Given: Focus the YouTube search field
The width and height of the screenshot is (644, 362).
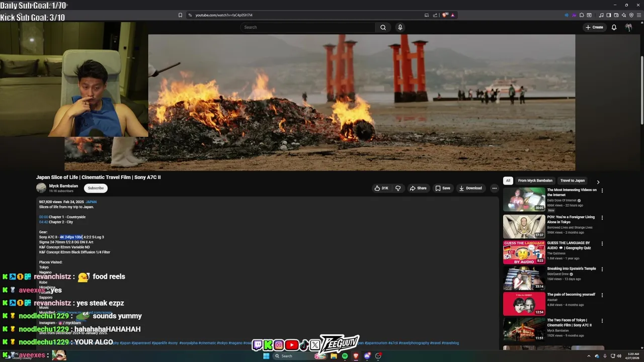Looking at the screenshot, I should (x=307, y=27).
